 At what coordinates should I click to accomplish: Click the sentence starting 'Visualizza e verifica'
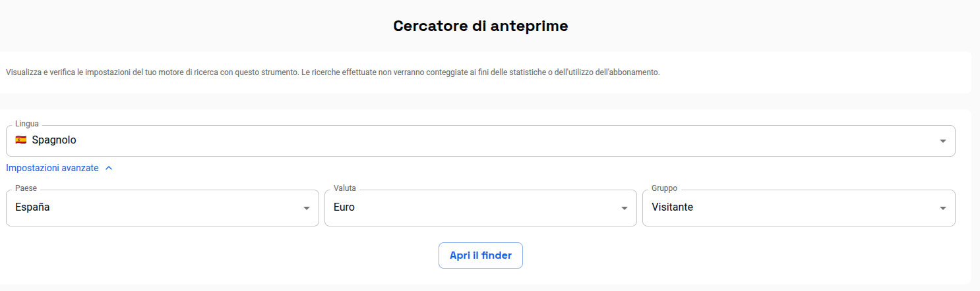(x=152, y=72)
